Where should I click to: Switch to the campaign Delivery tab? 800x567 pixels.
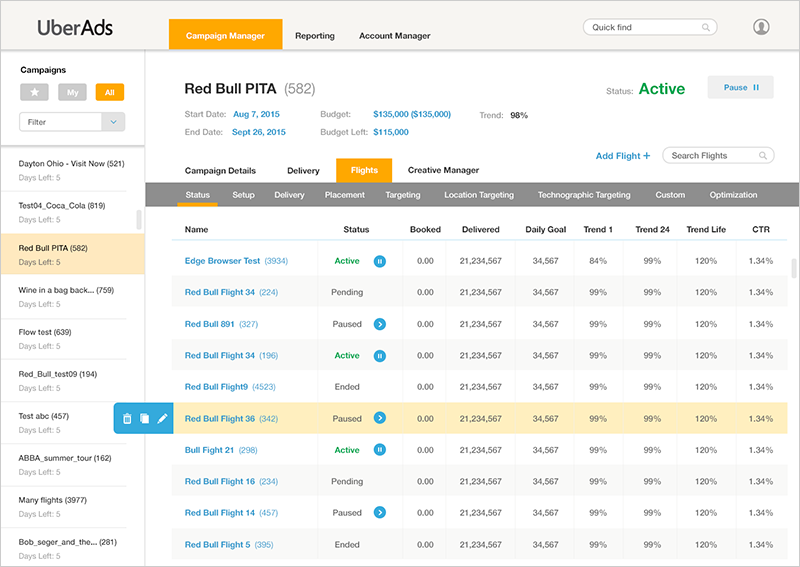[303, 170]
